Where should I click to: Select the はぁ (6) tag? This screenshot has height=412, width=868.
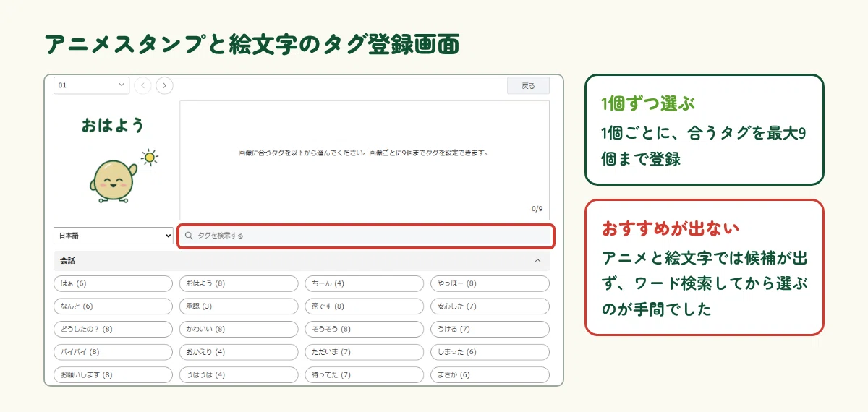114,283
